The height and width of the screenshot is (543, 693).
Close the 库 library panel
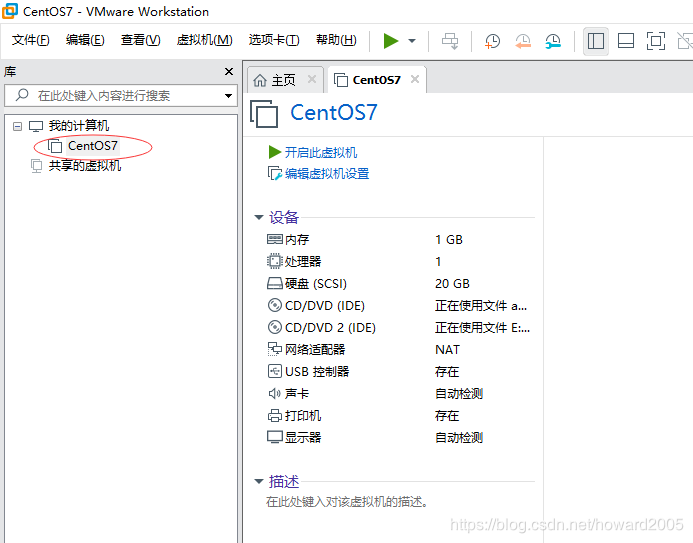[228, 71]
